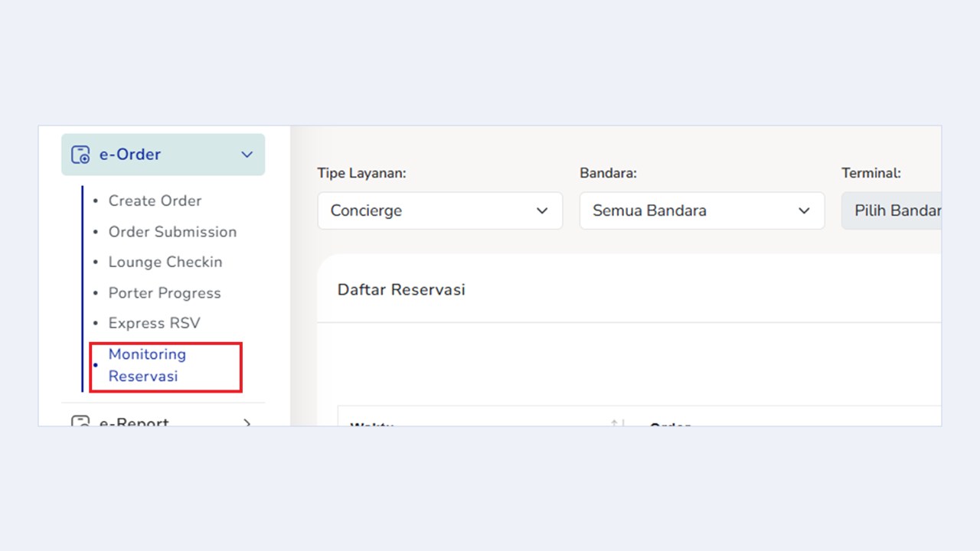This screenshot has width=980, height=551.
Task: Select Porter Progress in sidebar
Action: pyautogui.click(x=165, y=293)
